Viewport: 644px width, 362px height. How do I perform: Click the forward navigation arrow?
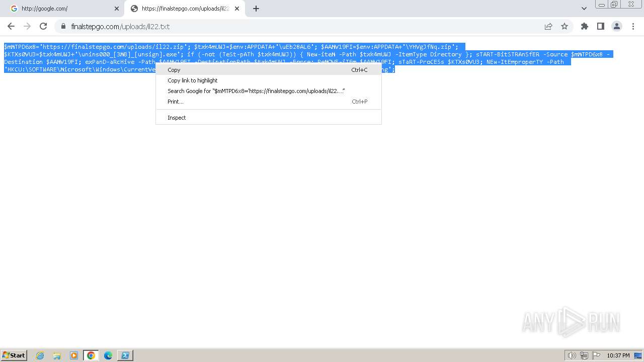click(x=27, y=26)
